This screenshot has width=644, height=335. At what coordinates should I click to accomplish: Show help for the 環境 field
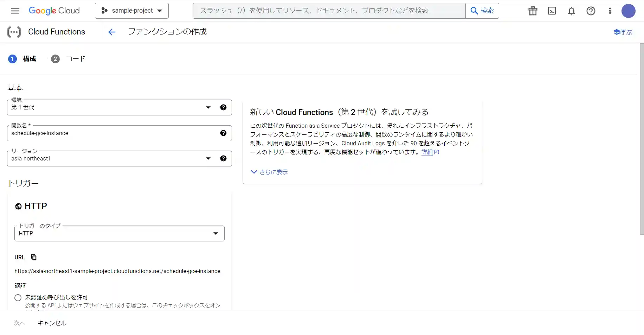tap(223, 107)
